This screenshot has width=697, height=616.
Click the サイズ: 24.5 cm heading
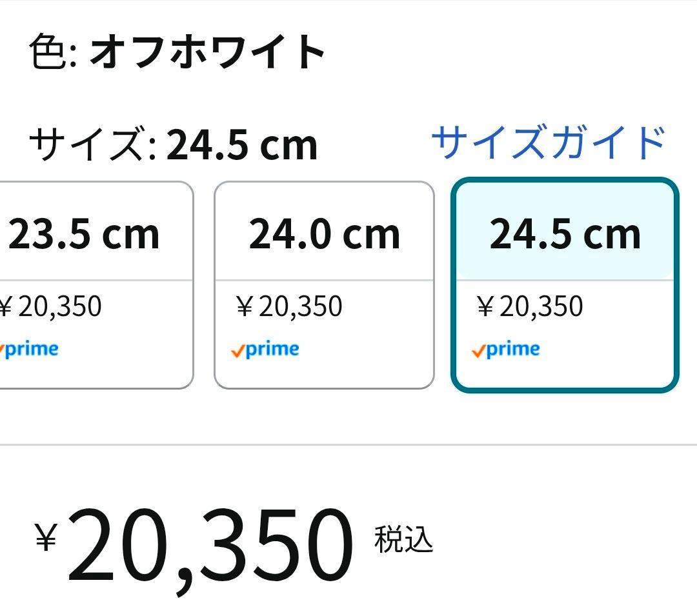click(173, 144)
